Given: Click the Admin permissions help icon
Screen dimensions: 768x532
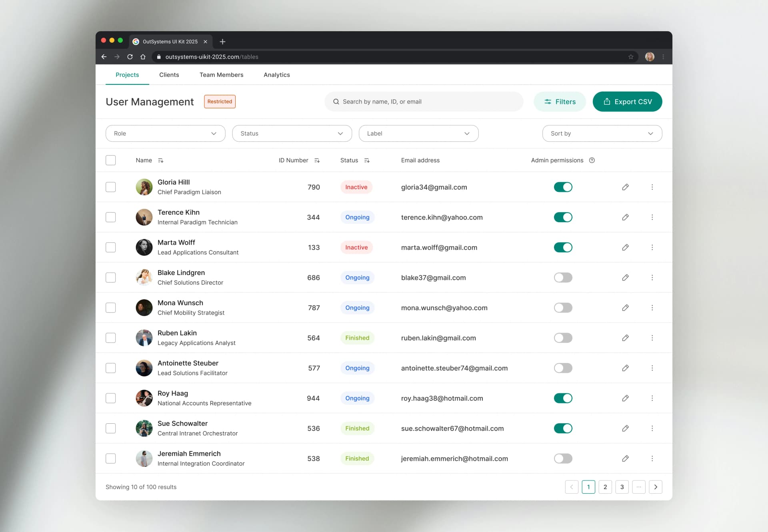Looking at the screenshot, I should pos(592,160).
